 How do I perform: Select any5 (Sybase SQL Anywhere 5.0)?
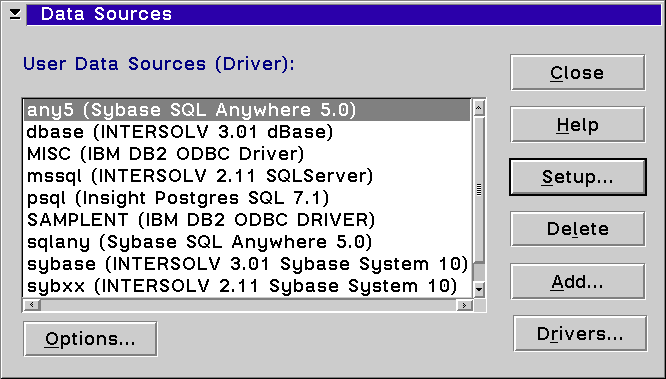tap(248, 110)
